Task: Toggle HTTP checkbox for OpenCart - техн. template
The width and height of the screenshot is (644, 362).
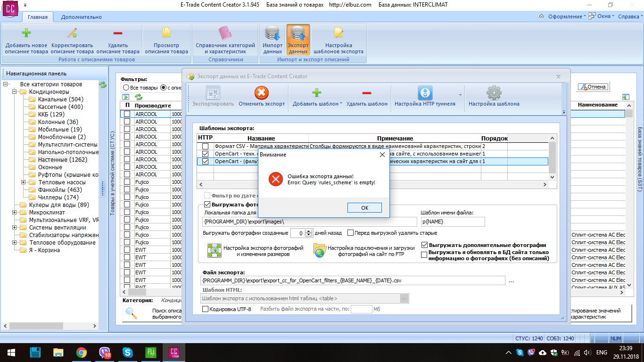Action: click(205, 154)
